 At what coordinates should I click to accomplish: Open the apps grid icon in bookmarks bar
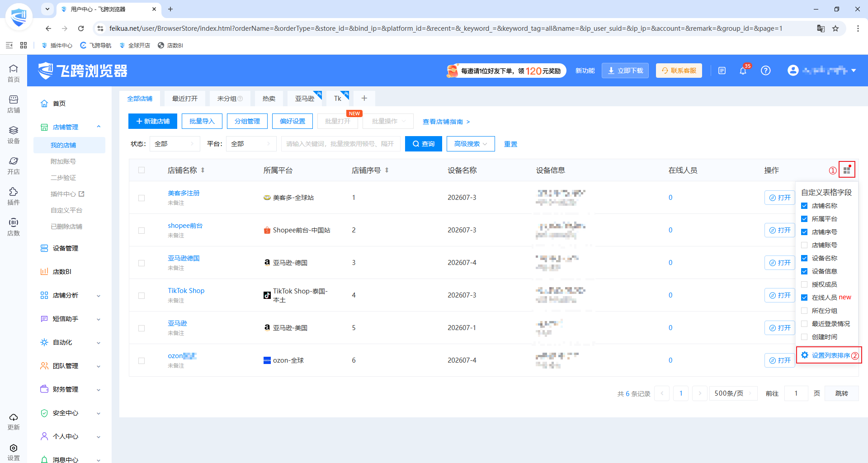[24, 45]
